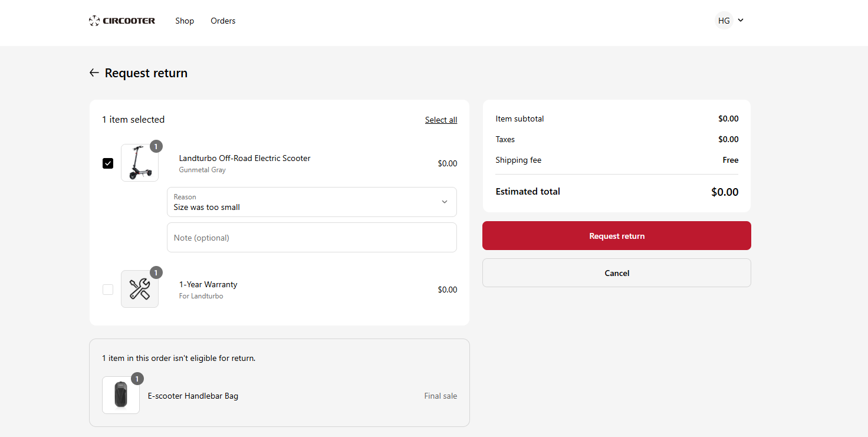
Task: Click the 1-Year Warranty item name
Action: 208,284
